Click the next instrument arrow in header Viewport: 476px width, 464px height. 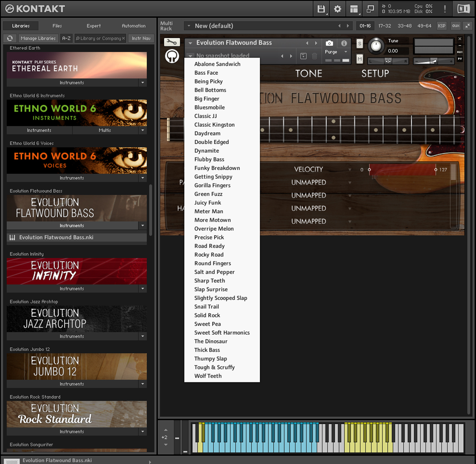point(316,43)
